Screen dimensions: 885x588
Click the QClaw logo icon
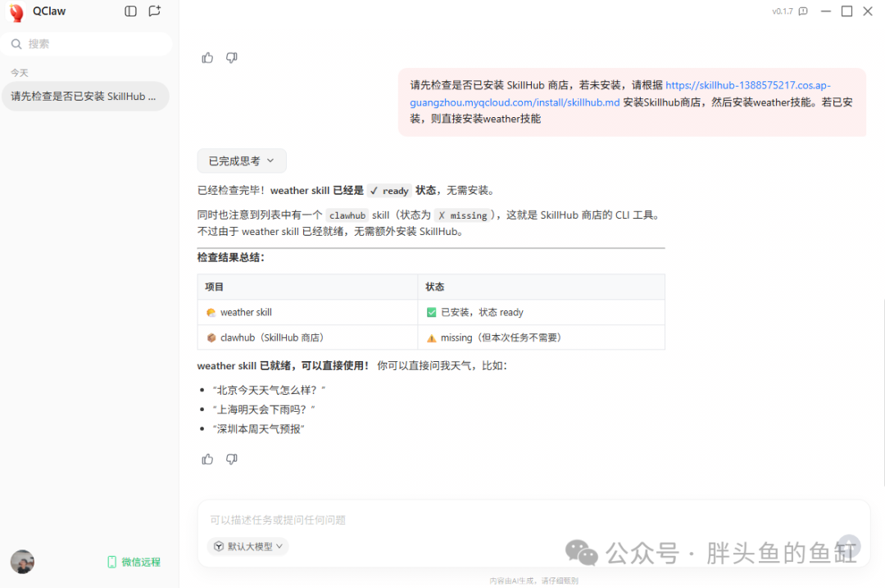[17, 11]
